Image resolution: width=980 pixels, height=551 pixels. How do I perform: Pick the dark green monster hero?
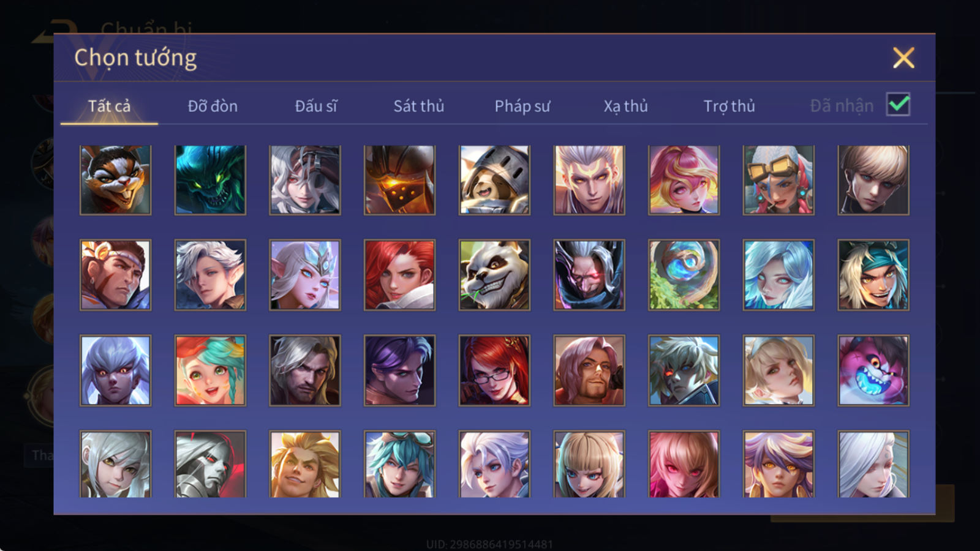coord(210,180)
